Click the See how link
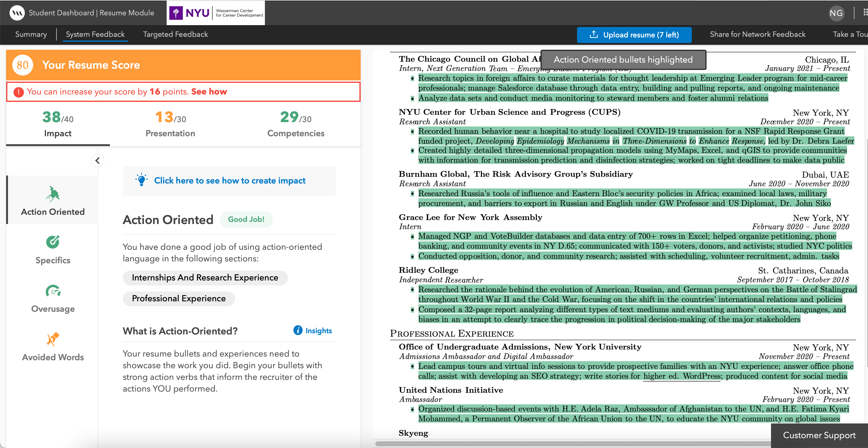Screen dimensions: 868x448 coord(209,92)
